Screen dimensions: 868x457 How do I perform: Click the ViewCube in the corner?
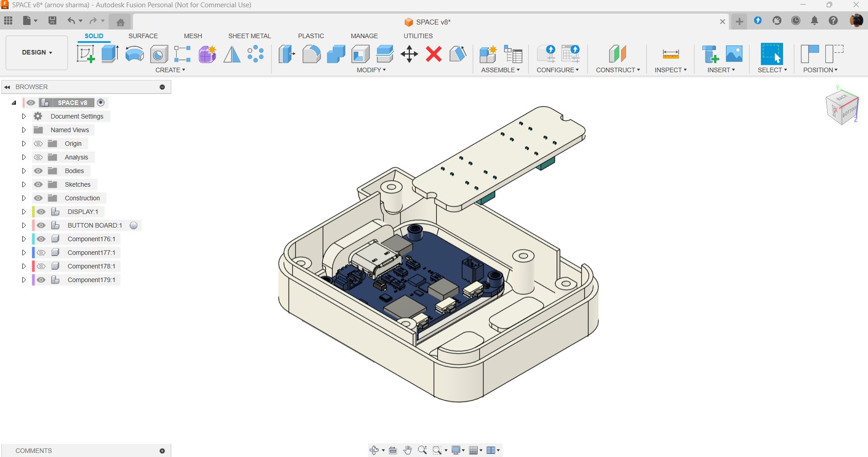tap(842, 107)
